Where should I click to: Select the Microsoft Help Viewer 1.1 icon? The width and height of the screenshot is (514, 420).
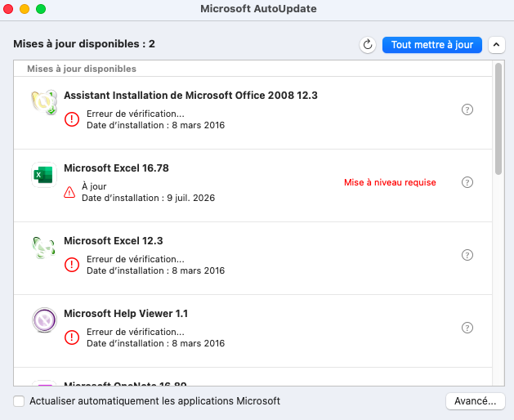pyautogui.click(x=44, y=320)
